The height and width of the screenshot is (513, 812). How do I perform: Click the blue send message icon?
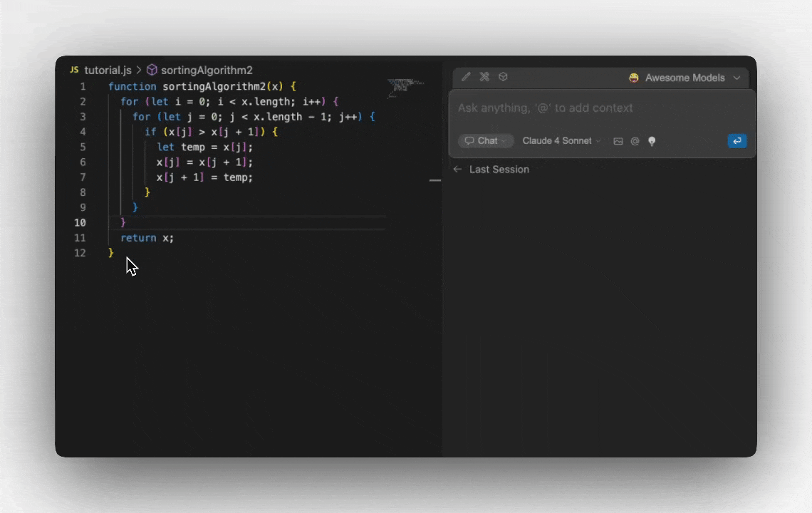[x=737, y=141]
